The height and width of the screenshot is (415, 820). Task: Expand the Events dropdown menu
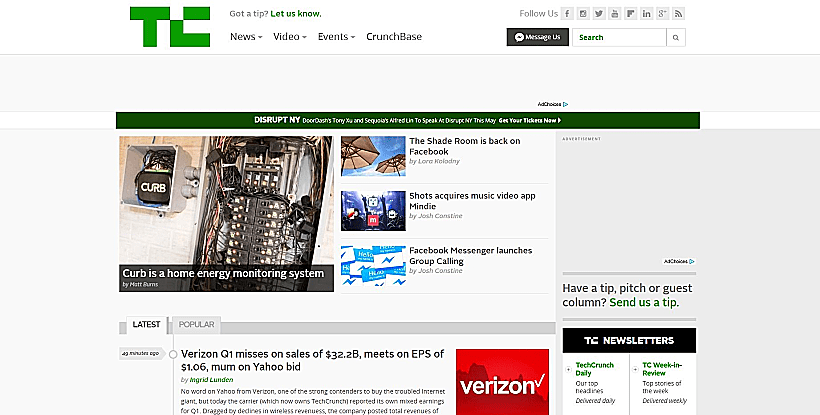point(336,37)
